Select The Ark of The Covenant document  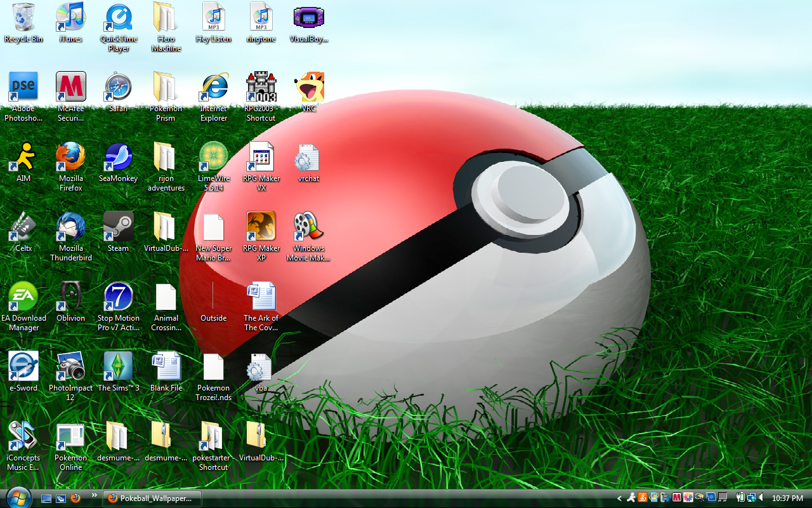click(x=261, y=307)
